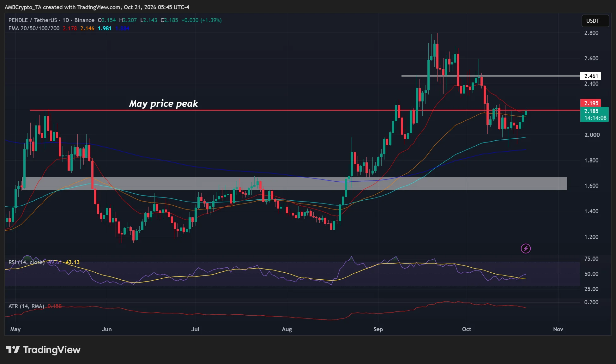Click the 2.461 price label

(591, 76)
